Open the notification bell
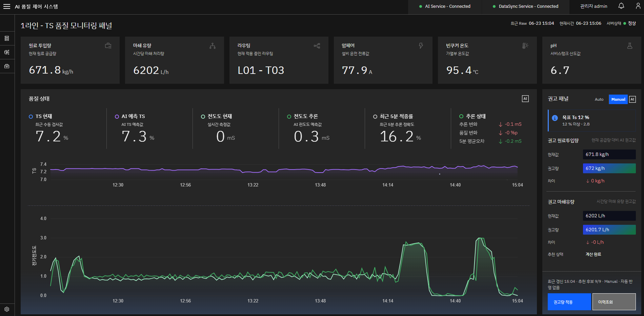This screenshot has width=644, height=316. (621, 6)
